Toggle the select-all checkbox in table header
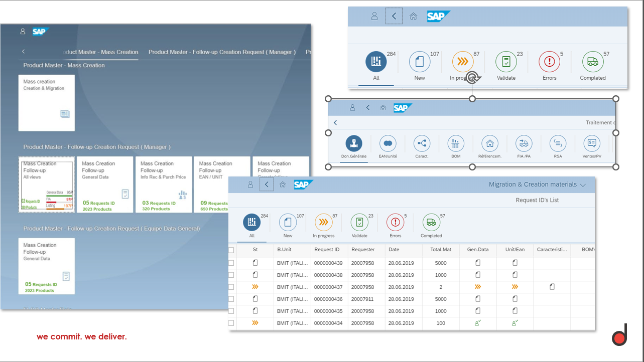This screenshot has height=362, width=644. coord(231,250)
